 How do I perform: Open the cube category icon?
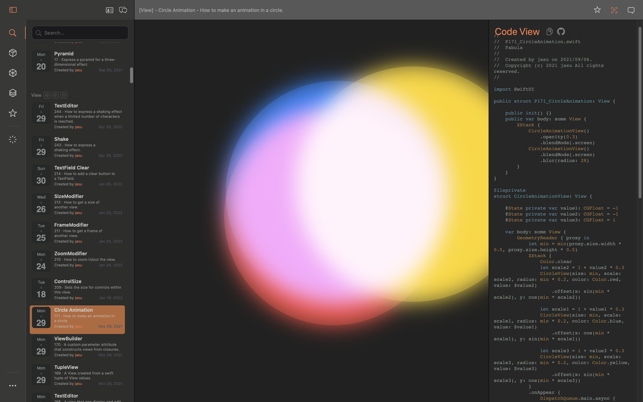pyautogui.click(x=13, y=53)
